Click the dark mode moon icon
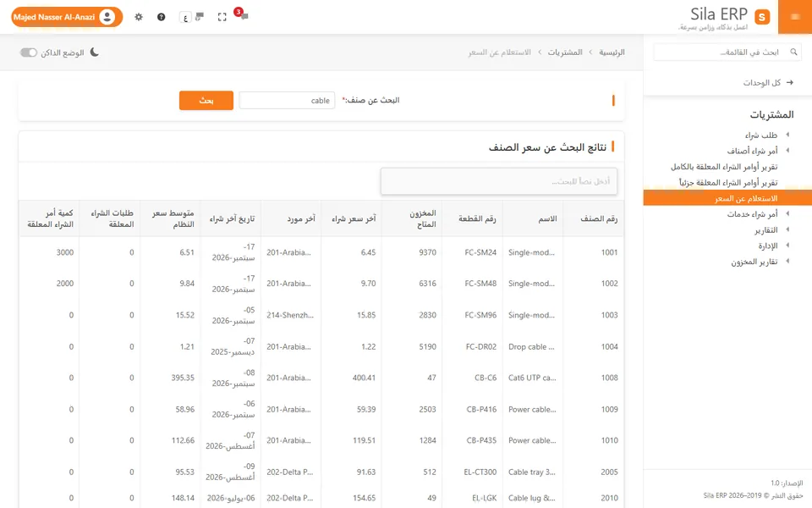 94,52
